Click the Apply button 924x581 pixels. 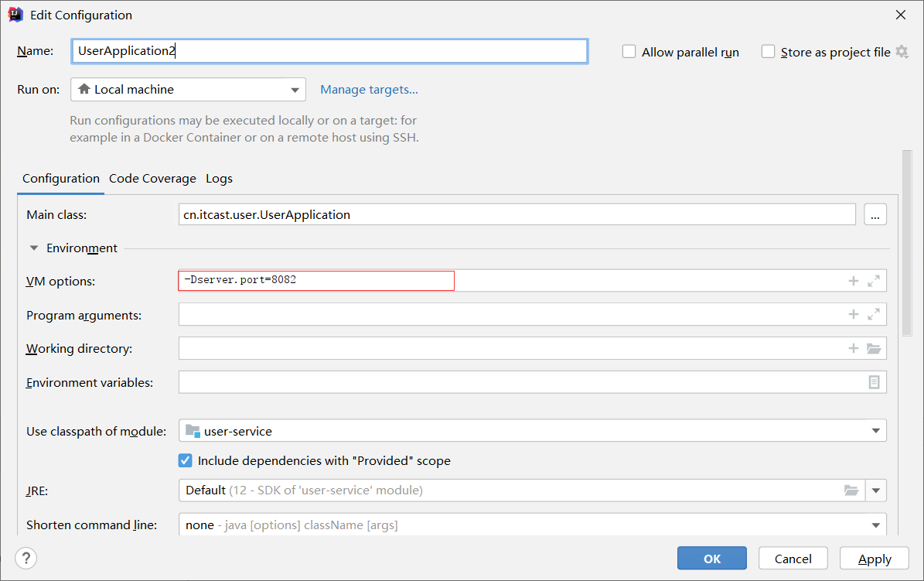[x=875, y=558]
